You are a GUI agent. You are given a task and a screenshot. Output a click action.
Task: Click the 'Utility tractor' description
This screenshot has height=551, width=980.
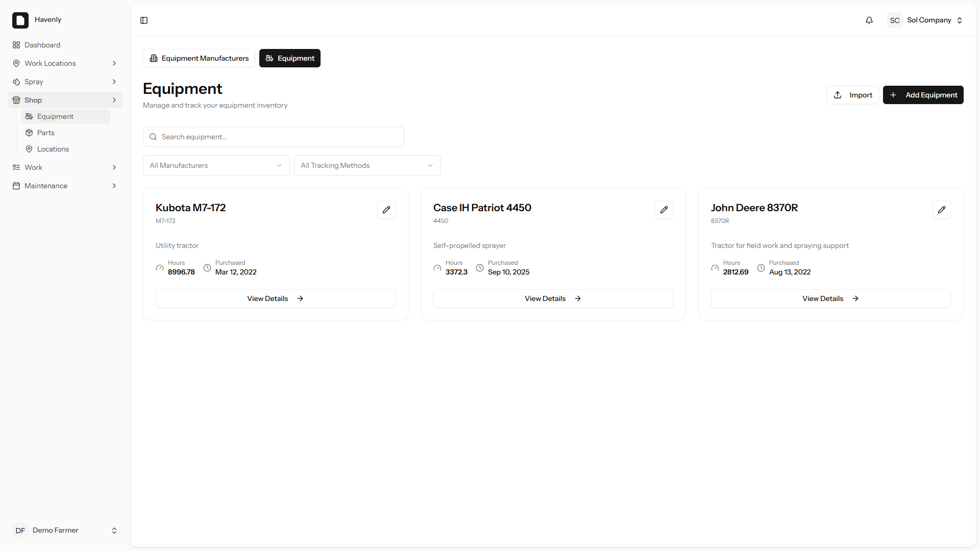tap(177, 245)
